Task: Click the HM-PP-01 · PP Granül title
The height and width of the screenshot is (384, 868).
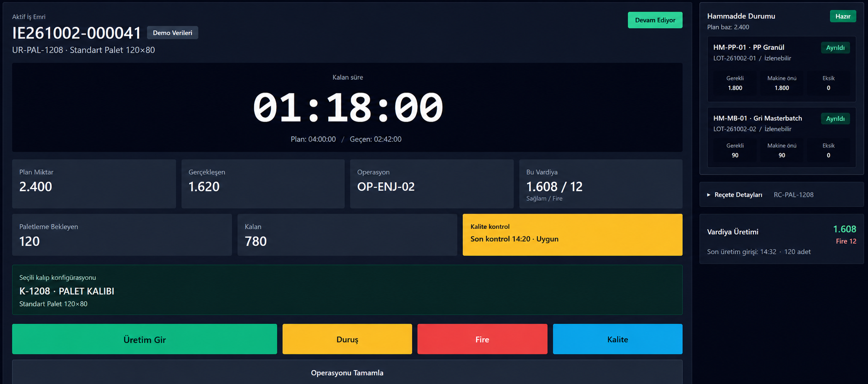Action: 749,47
